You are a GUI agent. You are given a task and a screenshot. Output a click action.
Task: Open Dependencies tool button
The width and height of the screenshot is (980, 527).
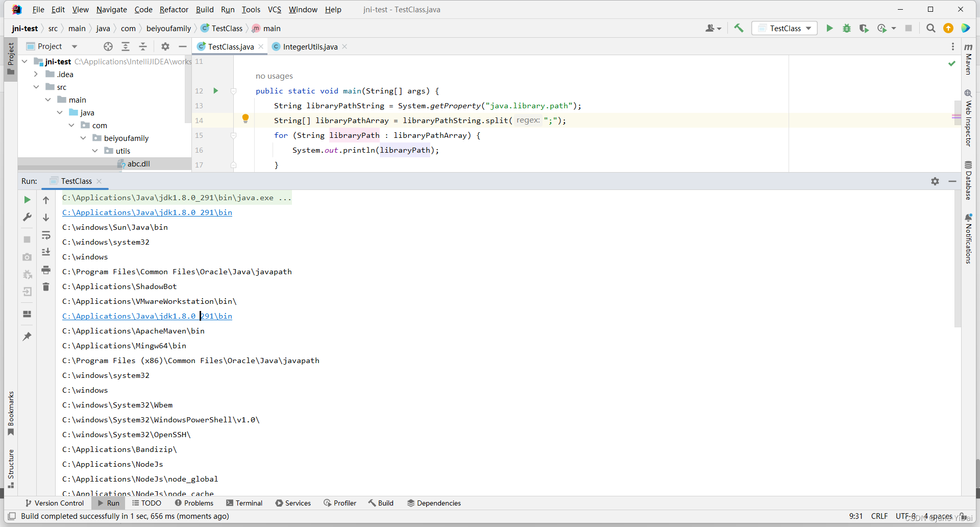point(434,503)
